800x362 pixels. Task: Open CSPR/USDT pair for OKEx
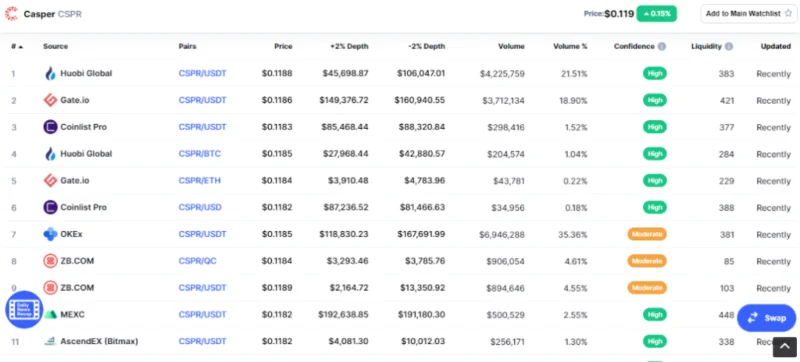(202, 234)
